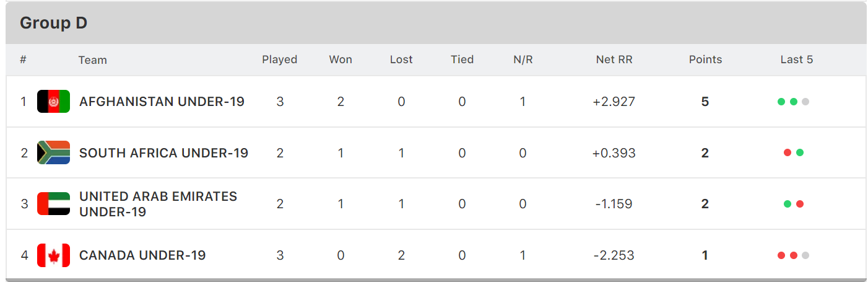
Task: Click the Group D heading
Action: point(53,23)
